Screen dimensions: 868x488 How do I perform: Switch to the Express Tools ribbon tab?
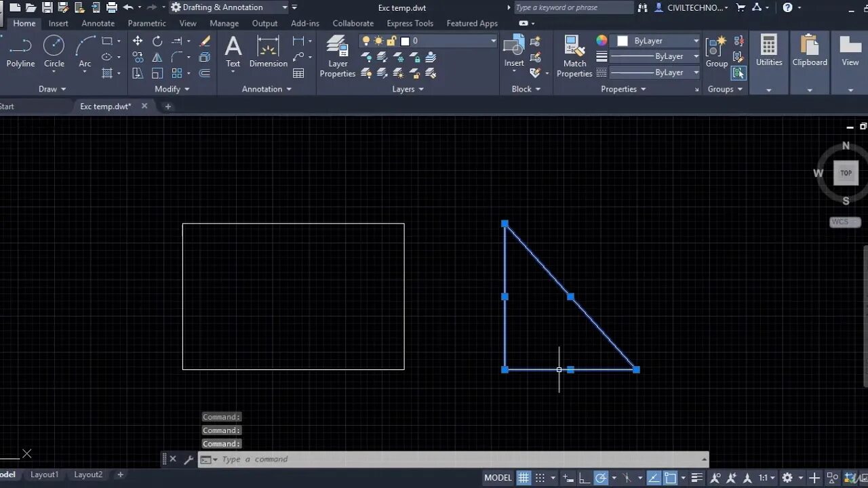click(x=410, y=23)
